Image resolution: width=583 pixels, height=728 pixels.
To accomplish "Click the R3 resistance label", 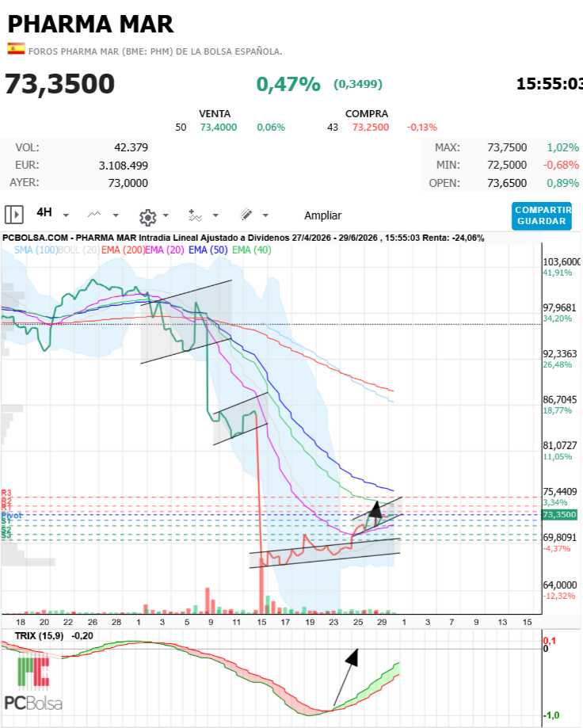I will [x=6, y=493].
